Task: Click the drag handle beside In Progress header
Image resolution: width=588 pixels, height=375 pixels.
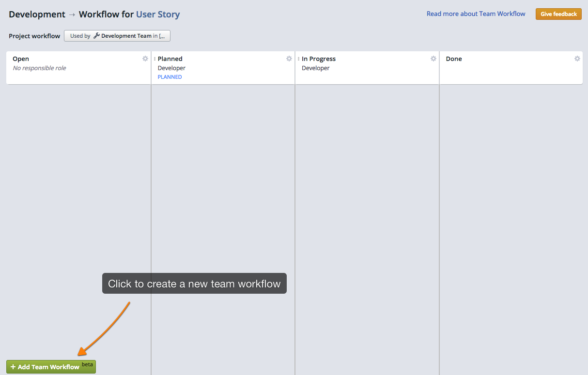Action: [298, 59]
